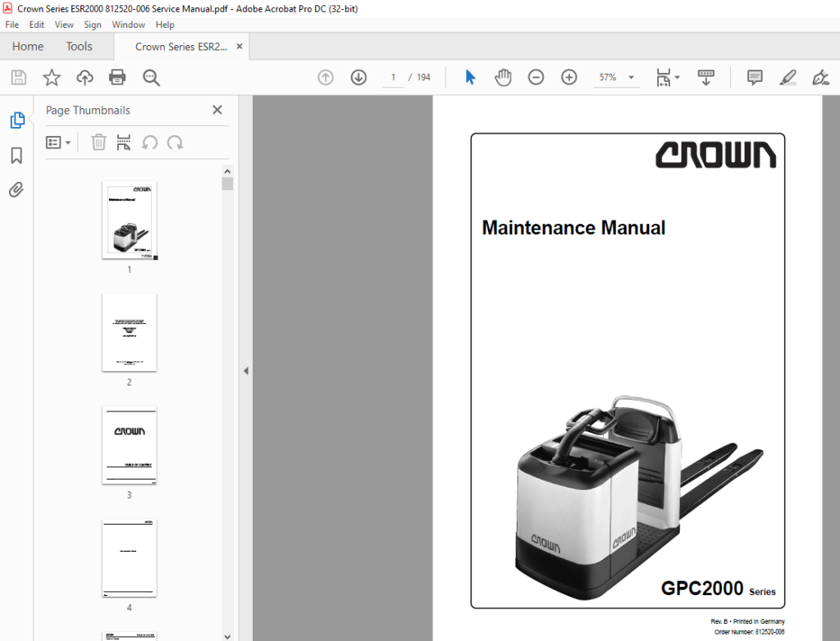Add document to starred favorites
The height and width of the screenshot is (641, 840).
(52, 78)
